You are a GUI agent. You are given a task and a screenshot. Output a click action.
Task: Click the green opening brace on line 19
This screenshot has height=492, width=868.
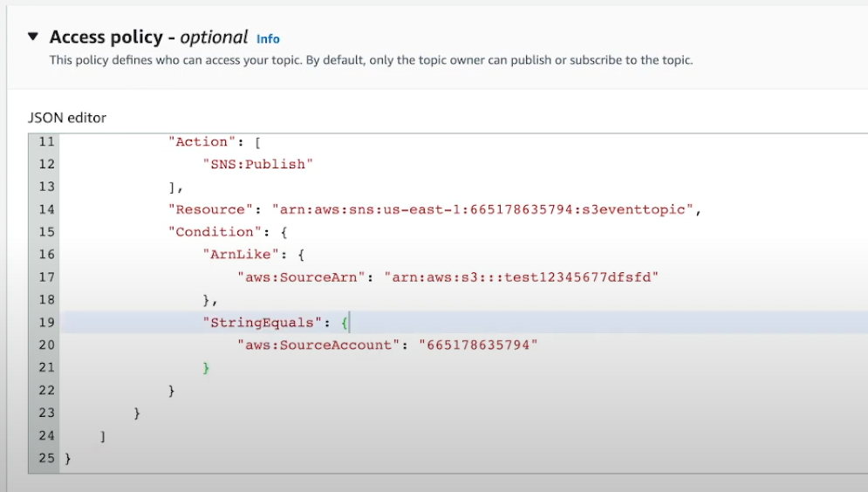tap(345, 323)
